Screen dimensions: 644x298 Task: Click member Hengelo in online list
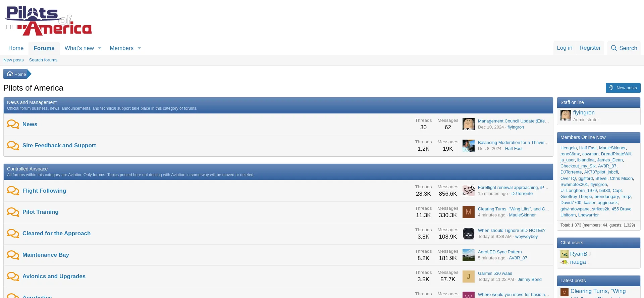(x=569, y=148)
